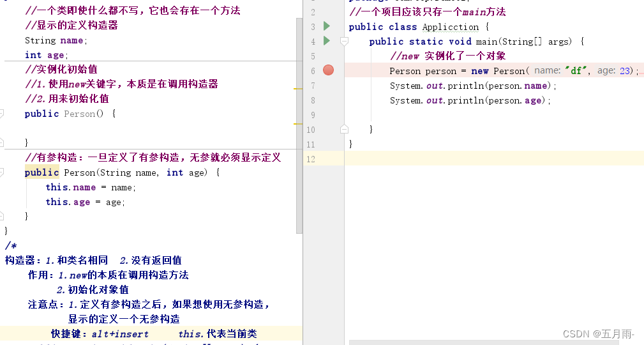This screenshot has height=345, width=644.
Task: Click the Person class pane's vertical scrollbar
Action: pyautogui.click(x=299, y=126)
